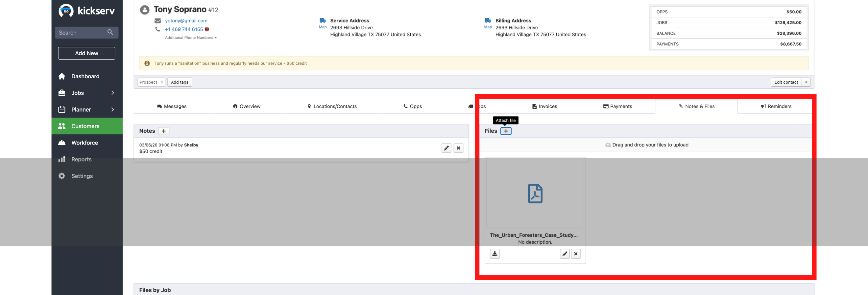Open Settings in sidebar
This screenshot has width=868, height=295.
(x=82, y=176)
